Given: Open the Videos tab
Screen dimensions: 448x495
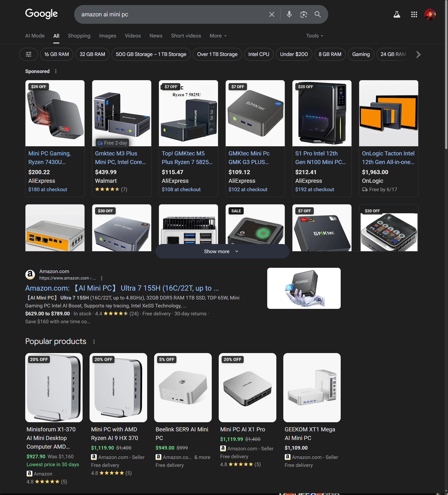Looking at the screenshot, I should [133, 36].
